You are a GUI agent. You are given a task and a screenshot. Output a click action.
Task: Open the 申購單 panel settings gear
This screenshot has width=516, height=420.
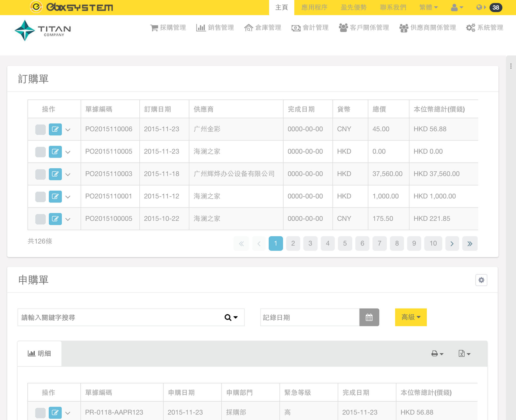481,280
